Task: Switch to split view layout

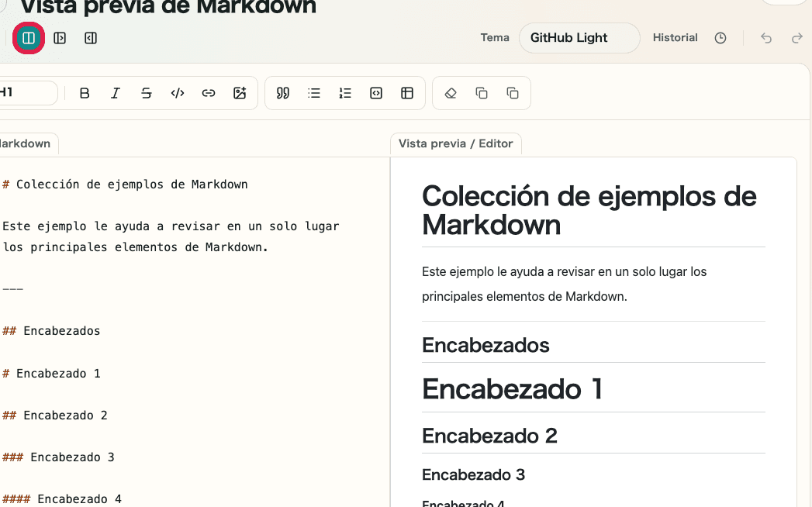Action: click(29, 37)
